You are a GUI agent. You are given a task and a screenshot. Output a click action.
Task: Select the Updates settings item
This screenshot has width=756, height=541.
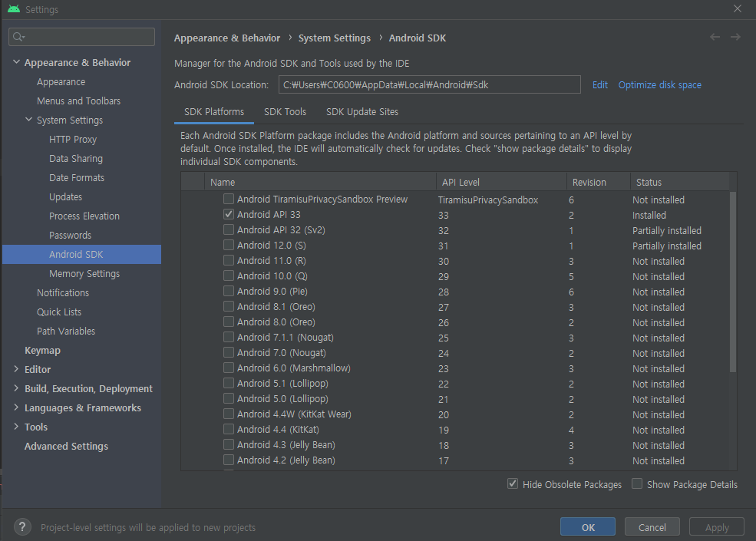pos(65,196)
